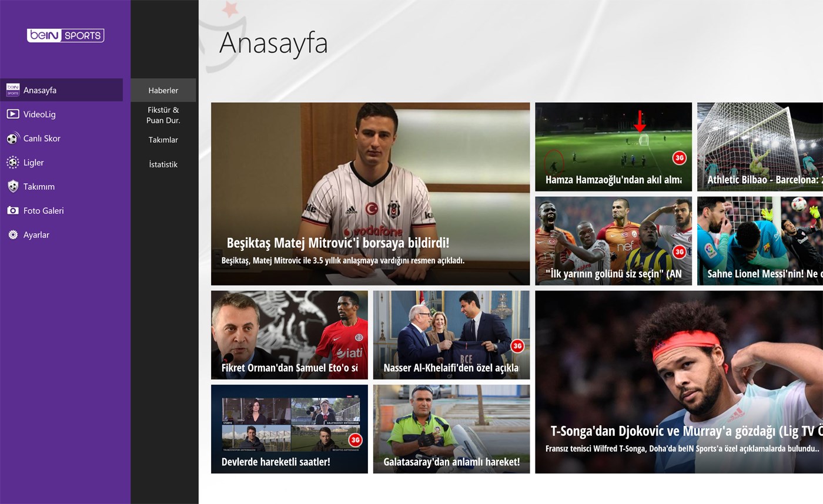The height and width of the screenshot is (504, 823).
Task: Click the Anasayfa page title
Action: [x=273, y=43]
